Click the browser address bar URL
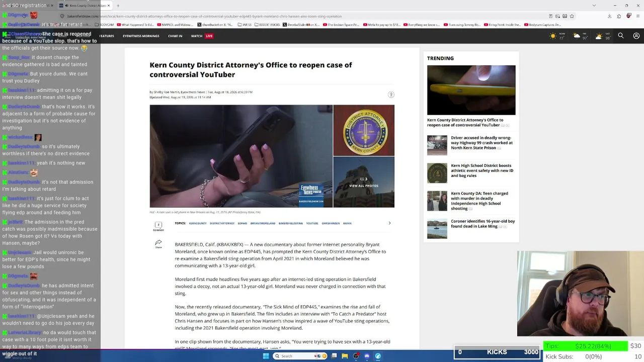Image resolution: width=644 pixels, height=362 pixels. (x=204, y=16)
